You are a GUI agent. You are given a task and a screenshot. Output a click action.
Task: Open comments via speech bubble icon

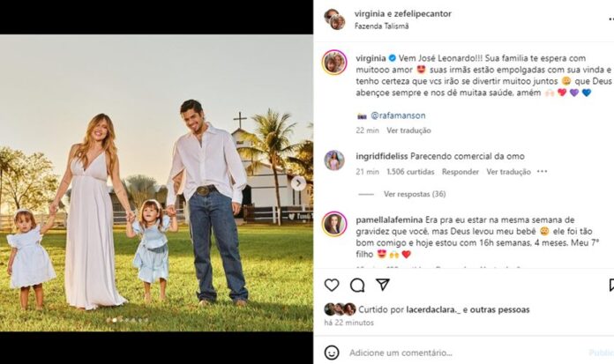pyautogui.click(x=357, y=286)
